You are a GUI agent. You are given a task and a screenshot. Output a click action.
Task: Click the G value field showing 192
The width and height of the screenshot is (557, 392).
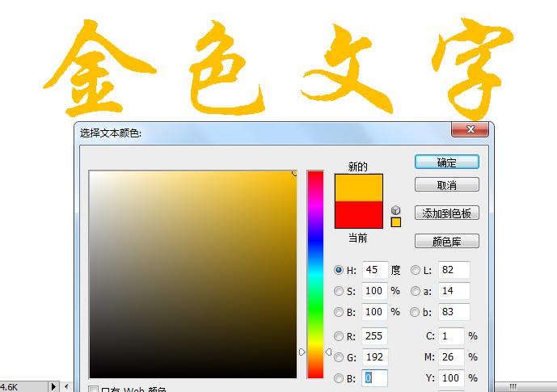(x=375, y=357)
